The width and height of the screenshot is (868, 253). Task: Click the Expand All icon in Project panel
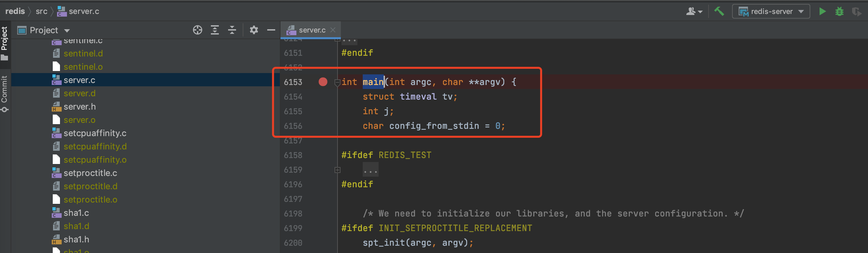(215, 30)
